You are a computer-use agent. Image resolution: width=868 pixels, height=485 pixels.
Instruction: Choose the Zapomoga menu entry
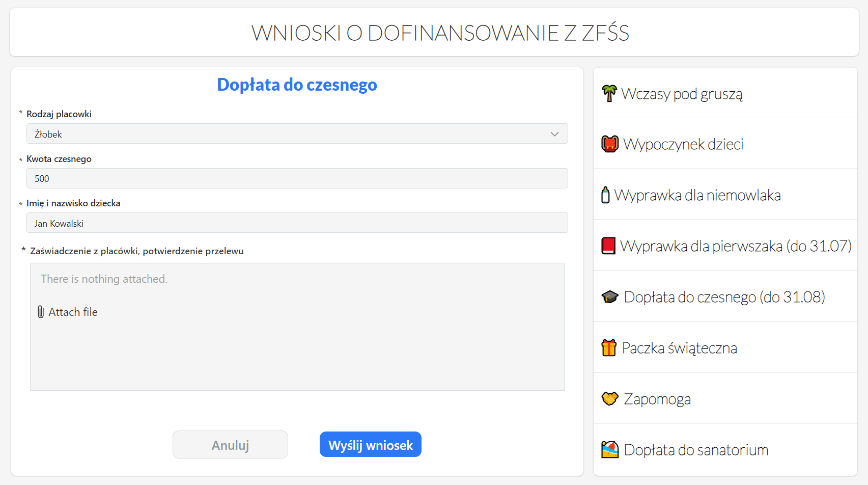[657, 399]
